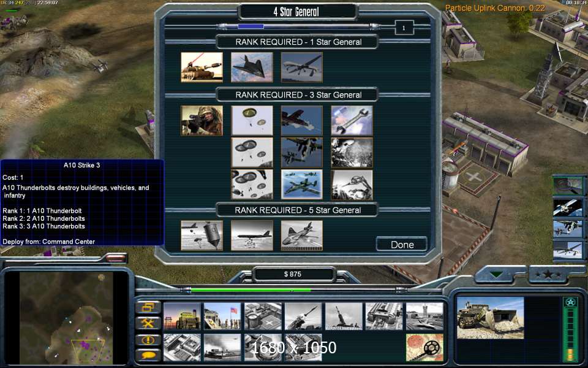
Task: Collapse the command bar with the green arrow
Action: pos(497,275)
